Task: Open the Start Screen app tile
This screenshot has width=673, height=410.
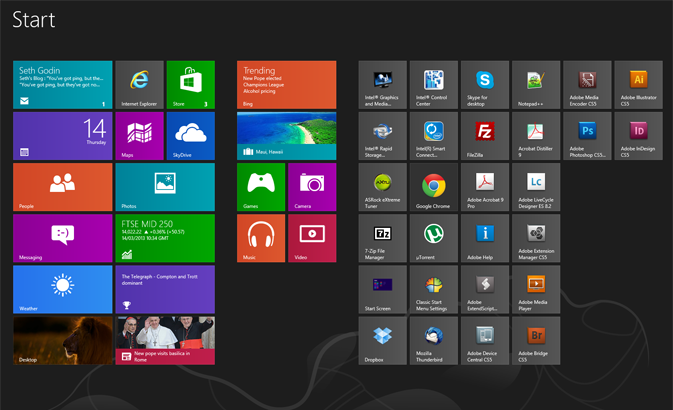Action: point(383,289)
